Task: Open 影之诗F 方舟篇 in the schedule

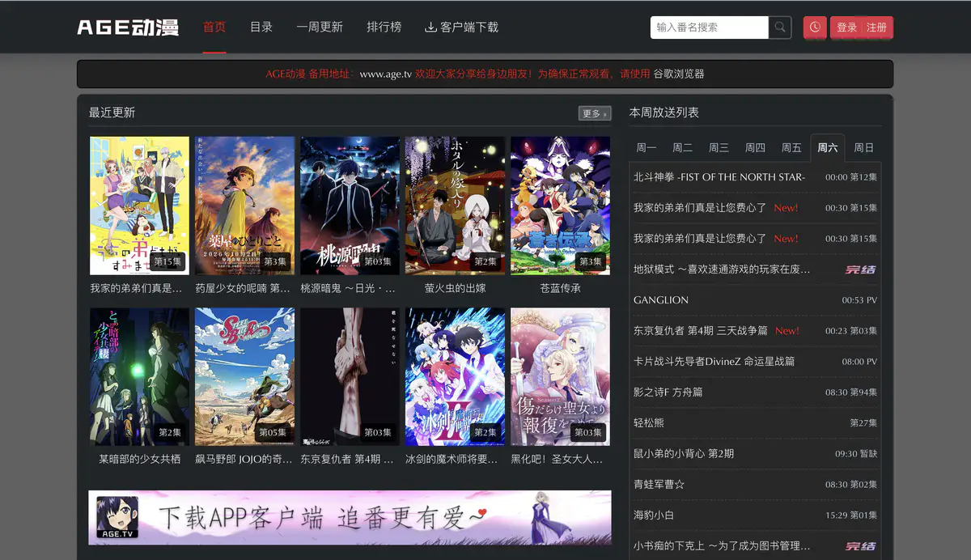Action: (668, 392)
